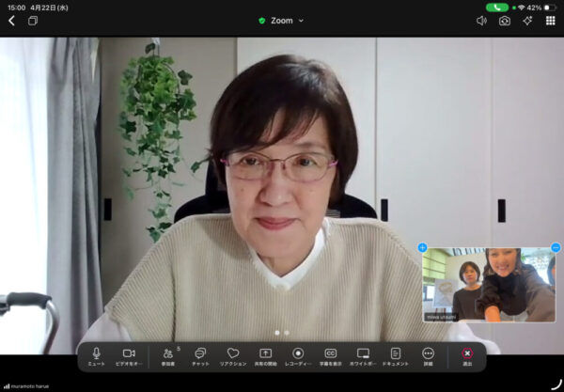
Task: Open the participants list (参加者)
Action: [x=169, y=354]
